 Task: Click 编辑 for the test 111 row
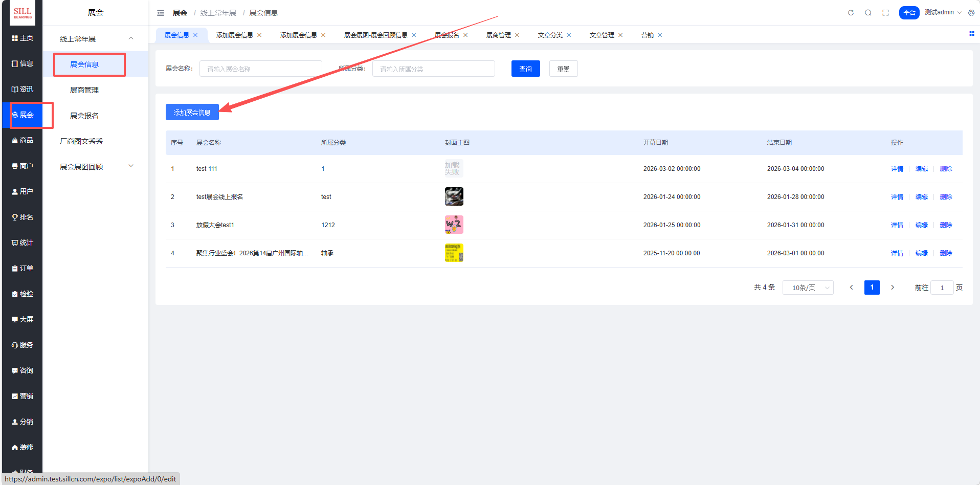[x=921, y=169]
